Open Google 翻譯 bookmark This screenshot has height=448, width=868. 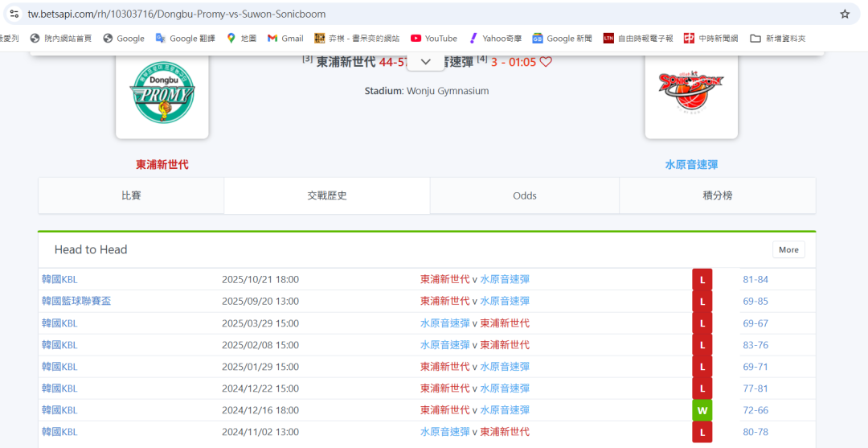point(185,38)
